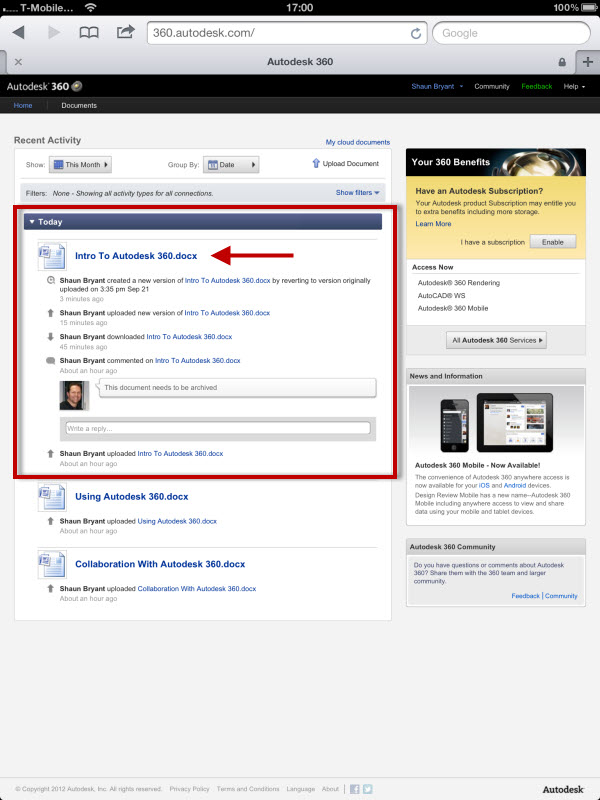
Task: Click Terms and Conditions footer link
Action: [x=248, y=789]
